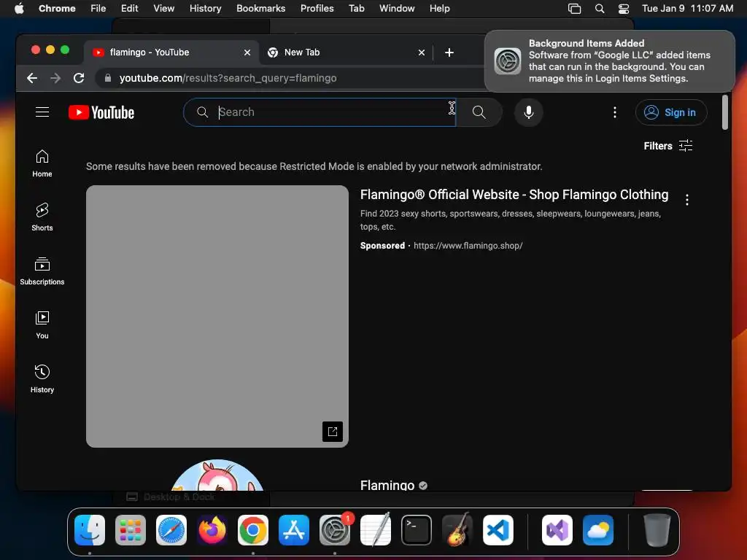Click the date and time in menu bar

pos(687,9)
